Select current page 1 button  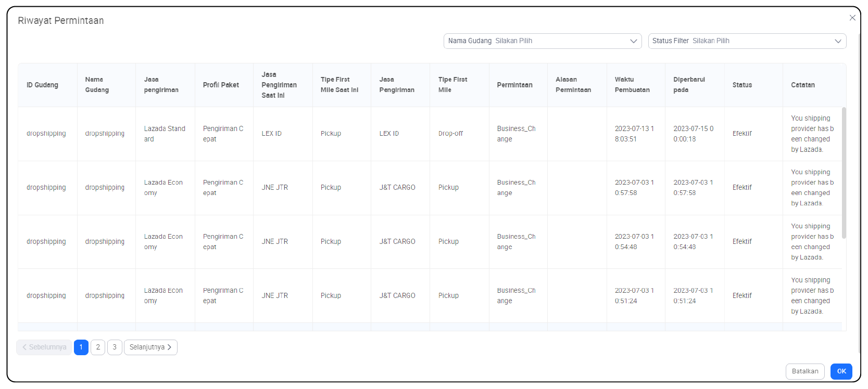click(81, 347)
